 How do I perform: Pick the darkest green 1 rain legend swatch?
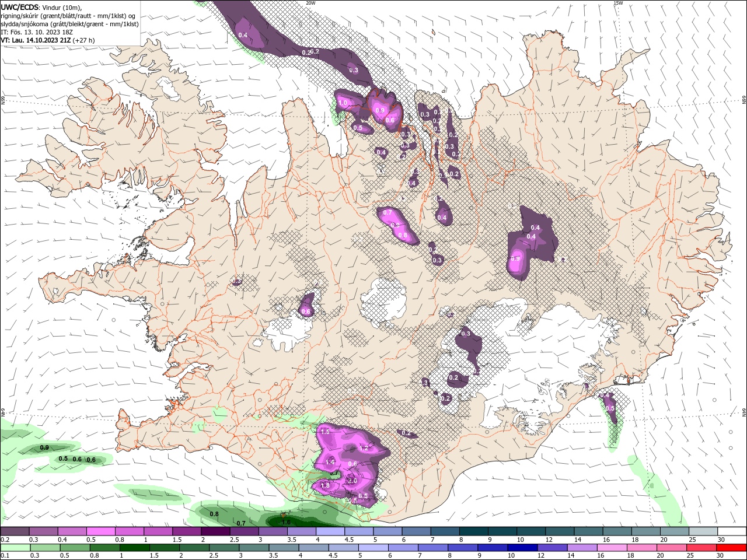tap(135, 547)
